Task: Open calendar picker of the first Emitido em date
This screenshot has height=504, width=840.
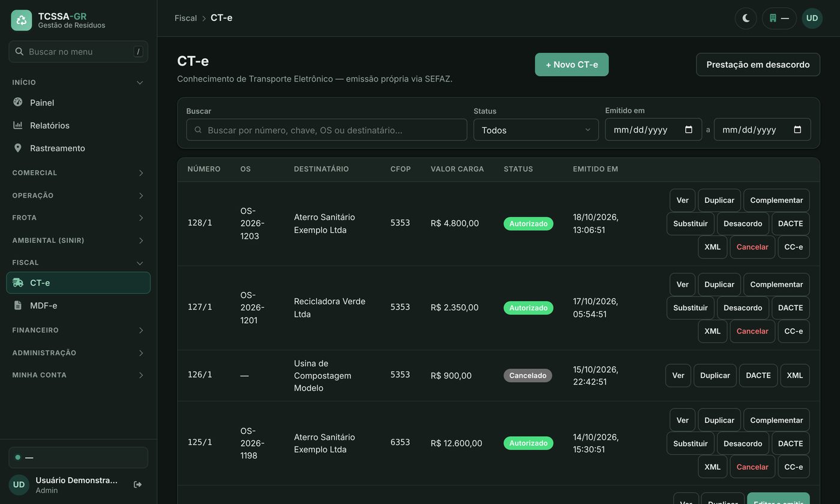Action: 689,130
